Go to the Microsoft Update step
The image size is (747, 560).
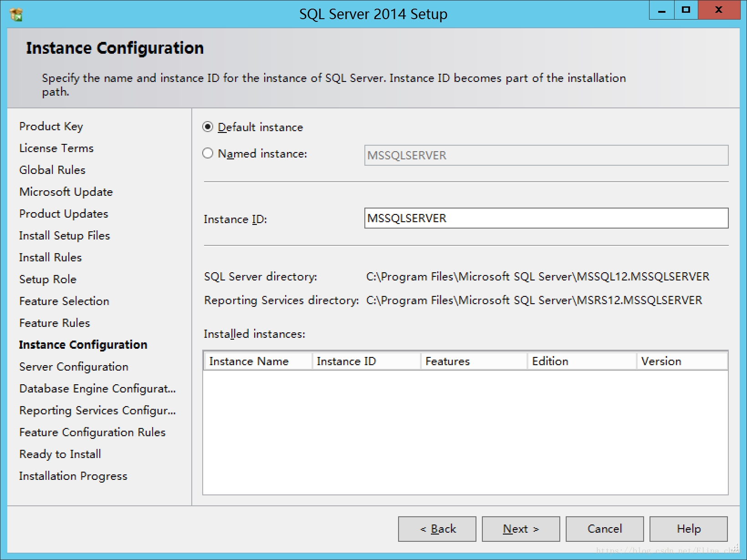tap(66, 192)
